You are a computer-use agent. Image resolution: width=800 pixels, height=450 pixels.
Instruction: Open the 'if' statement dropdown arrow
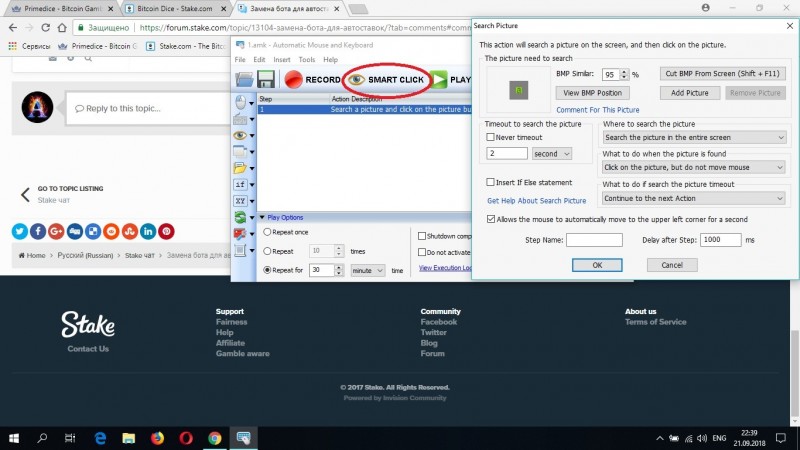252,185
